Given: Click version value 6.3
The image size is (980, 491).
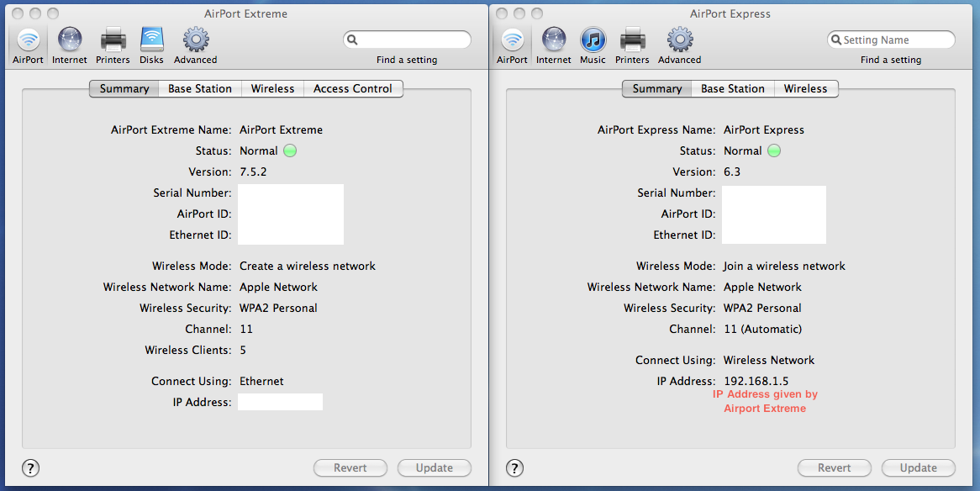Looking at the screenshot, I should (x=732, y=172).
